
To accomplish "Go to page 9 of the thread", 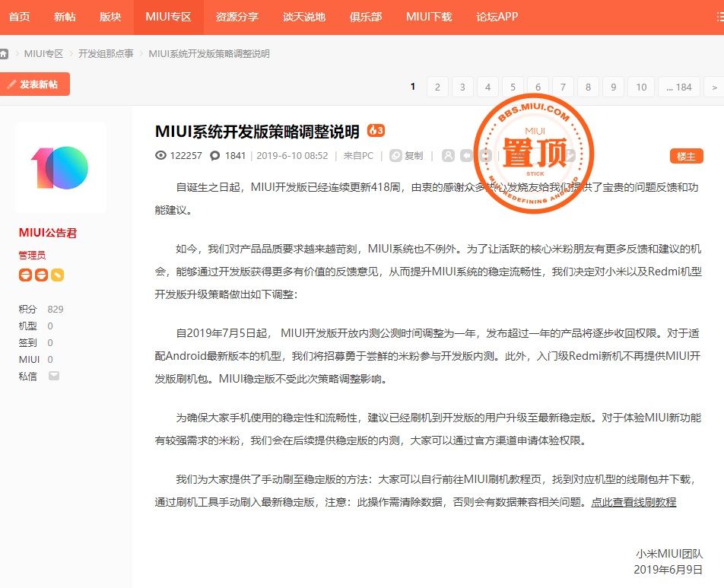I will 613,87.
